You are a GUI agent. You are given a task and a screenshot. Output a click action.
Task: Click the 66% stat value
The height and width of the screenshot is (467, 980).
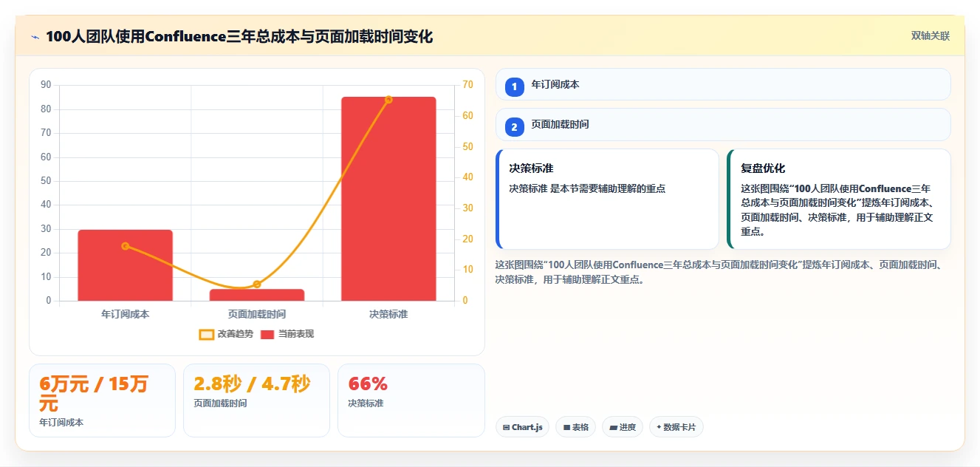368,384
